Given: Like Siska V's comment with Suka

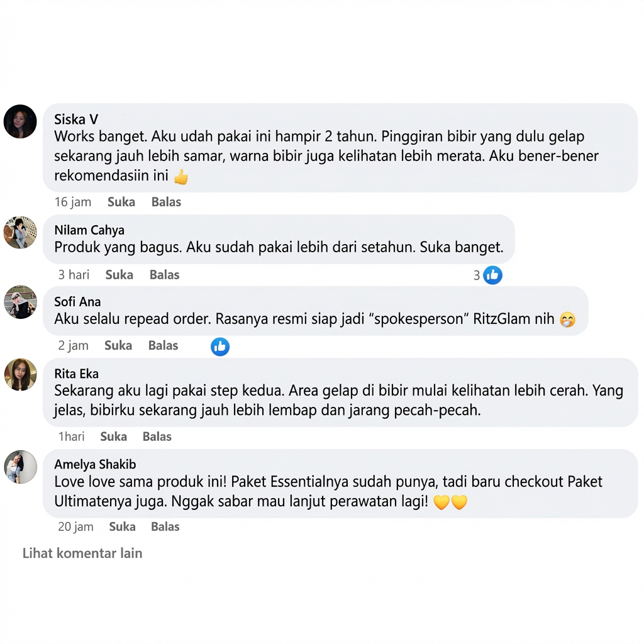Looking at the screenshot, I should tap(121, 202).
